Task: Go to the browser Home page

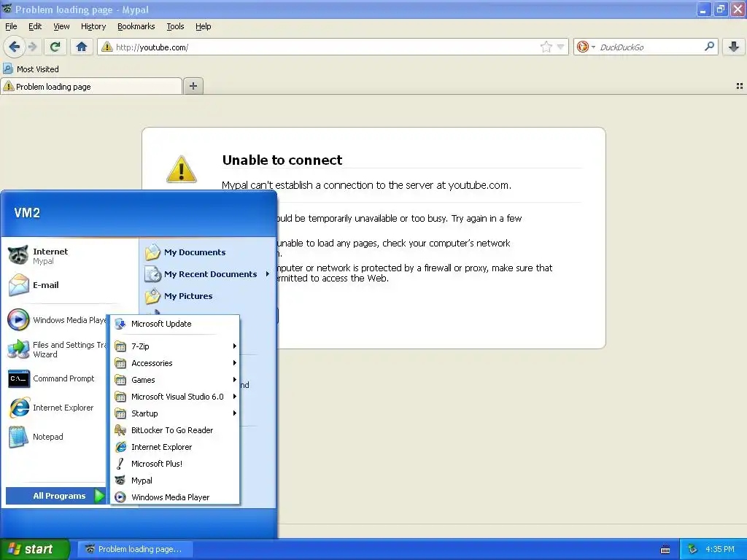Action: tap(82, 47)
